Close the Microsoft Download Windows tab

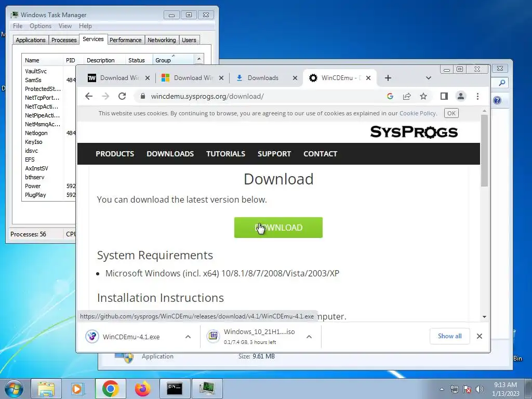pyautogui.click(x=221, y=78)
